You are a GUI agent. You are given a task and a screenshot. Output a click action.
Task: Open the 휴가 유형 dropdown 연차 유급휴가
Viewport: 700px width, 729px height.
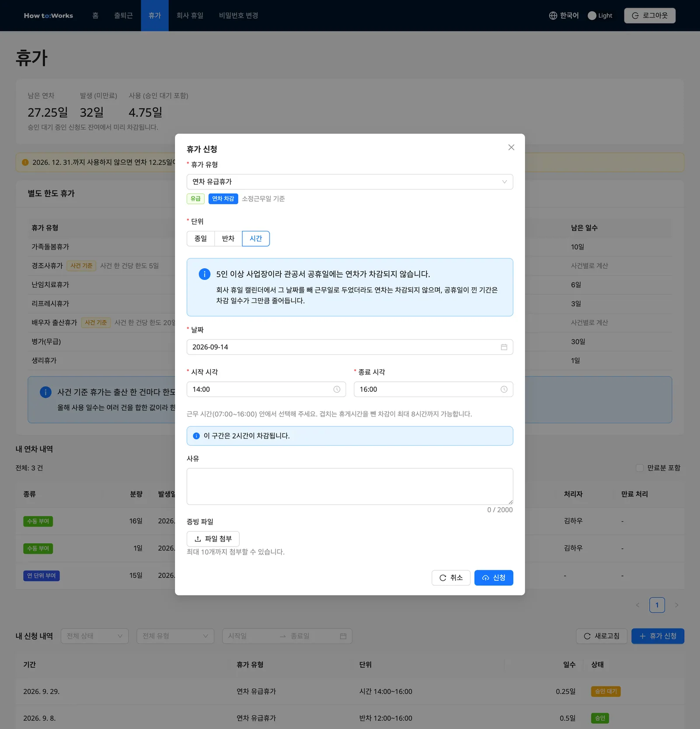pyautogui.click(x=350, y=182)
